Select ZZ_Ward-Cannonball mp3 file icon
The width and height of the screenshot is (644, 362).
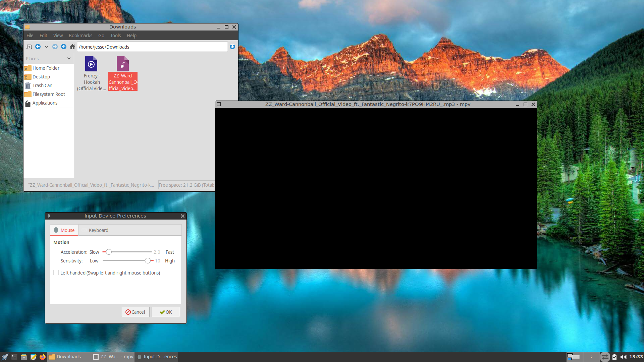pos(123,64)
